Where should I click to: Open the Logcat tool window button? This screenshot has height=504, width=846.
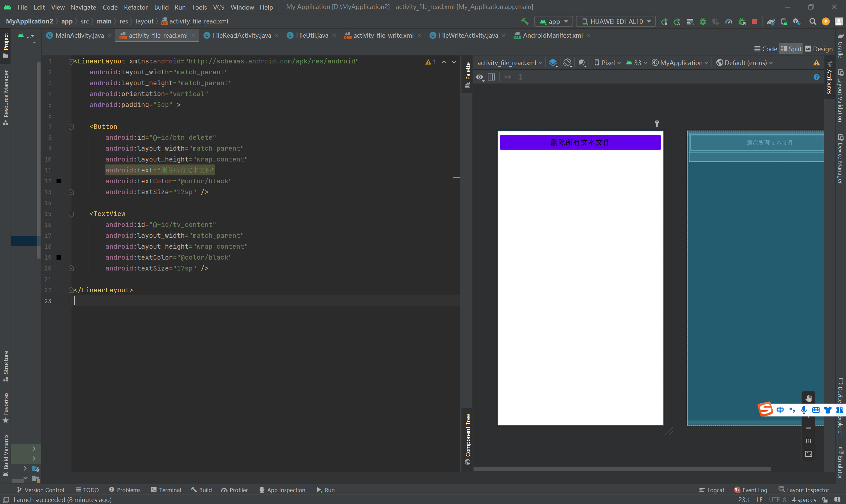711,490
